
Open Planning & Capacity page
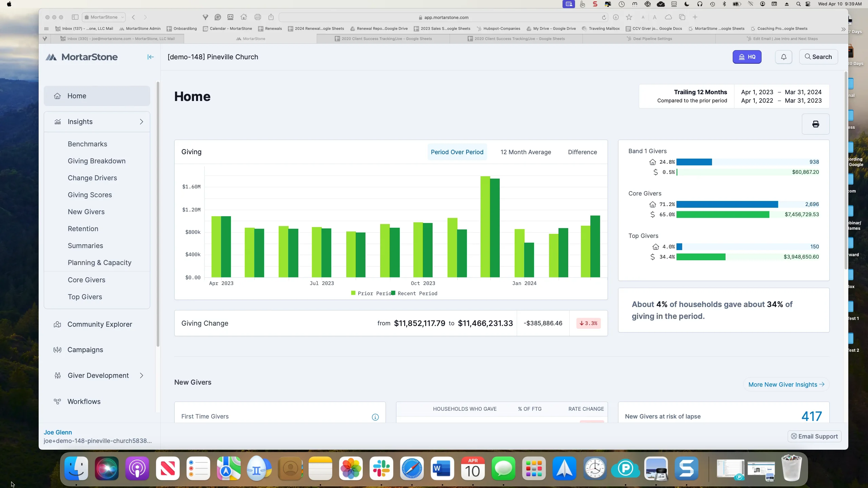point(100,263)
